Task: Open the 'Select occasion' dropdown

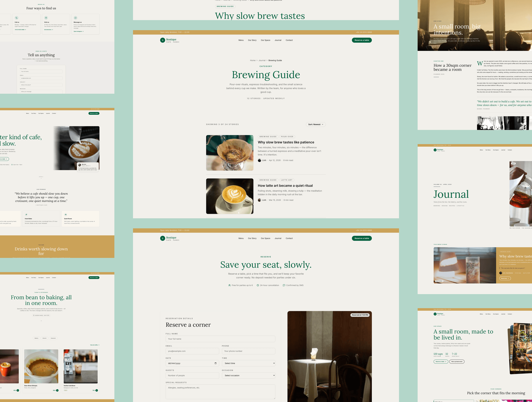Action: pos(249,375)
